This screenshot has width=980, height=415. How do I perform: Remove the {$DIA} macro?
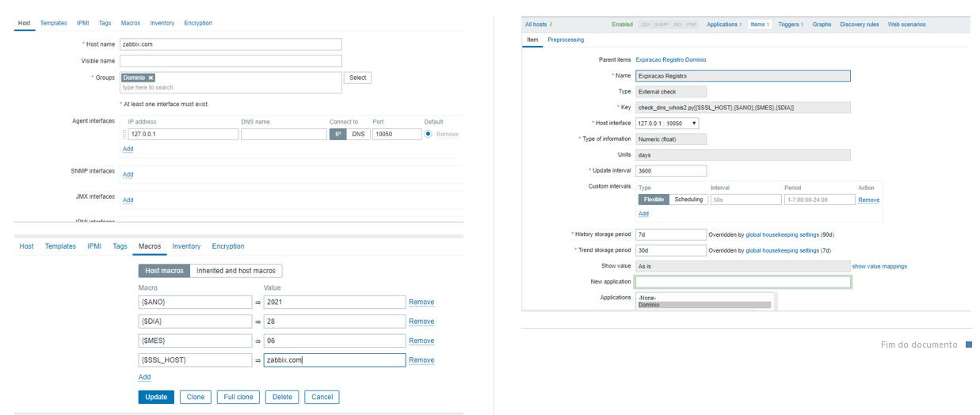coord(421,322)
